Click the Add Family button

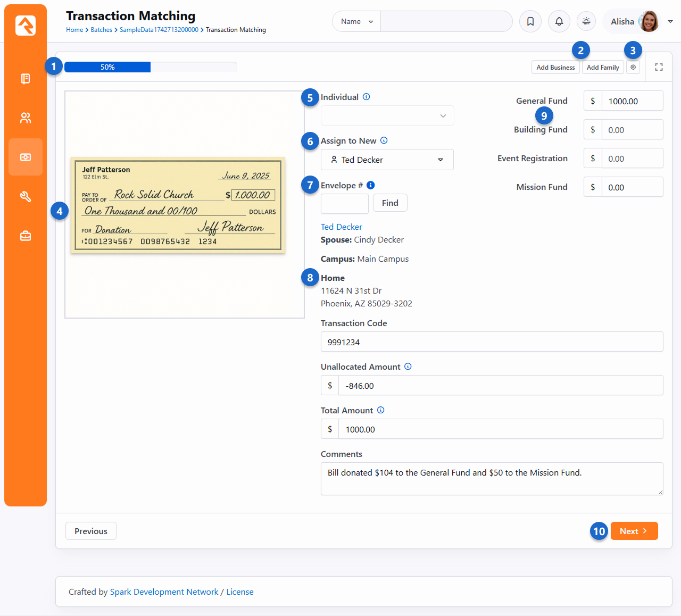click(x=603, y=68)
